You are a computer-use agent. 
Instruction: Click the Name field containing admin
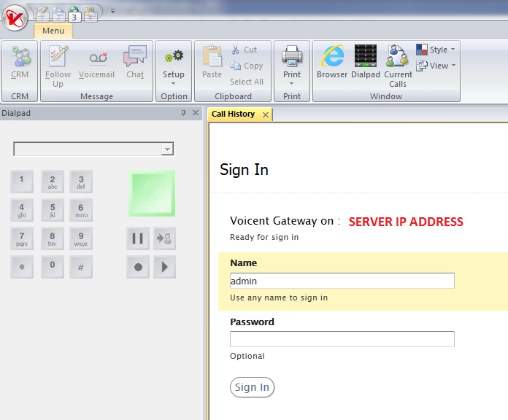[342, 281]
